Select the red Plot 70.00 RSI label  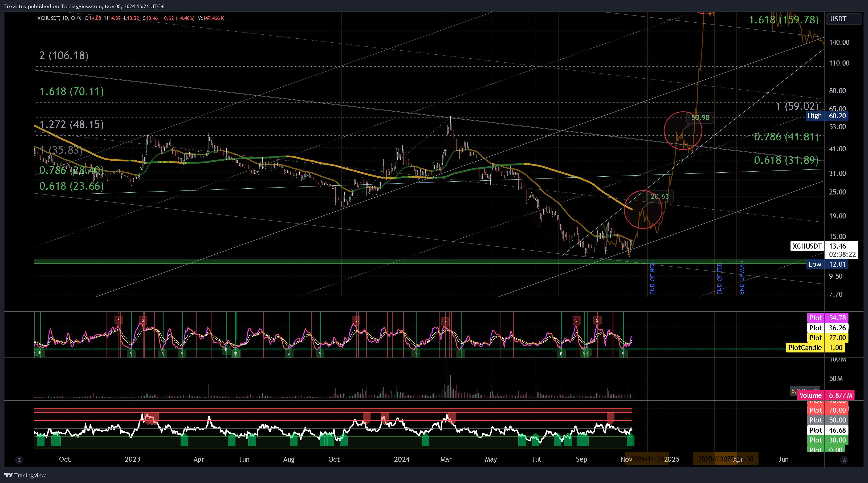click(x=827, y=410)
